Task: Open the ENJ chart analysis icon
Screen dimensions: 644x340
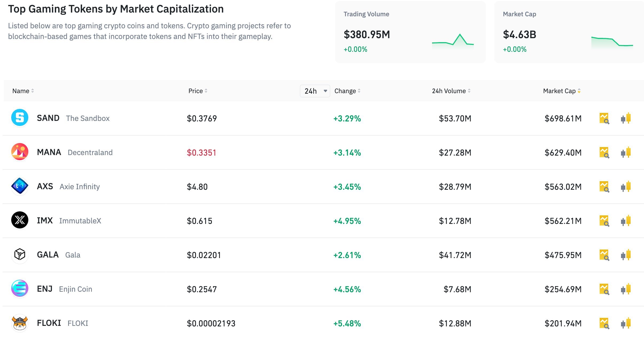Action: pos(604,289)
